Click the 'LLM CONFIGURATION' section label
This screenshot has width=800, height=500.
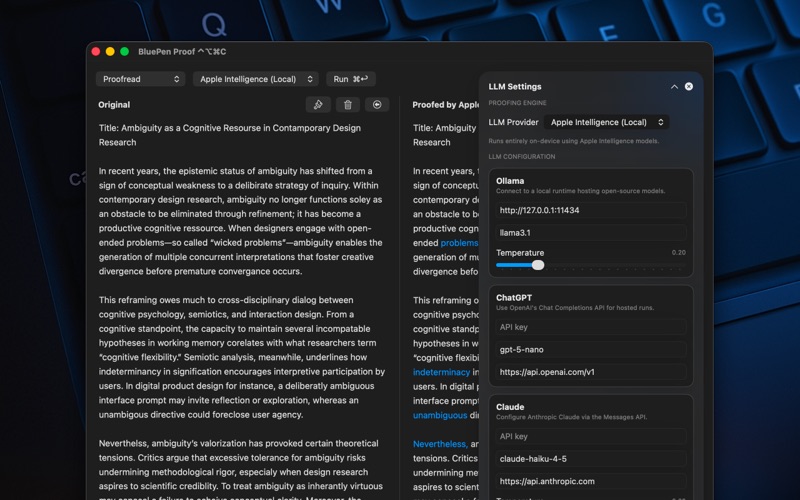tap(521, 157)
